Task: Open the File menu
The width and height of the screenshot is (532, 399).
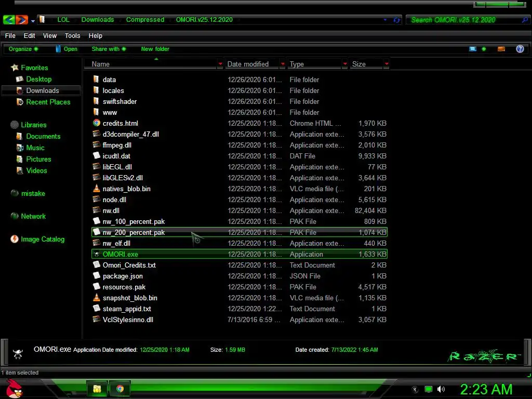Action: pos(10,36)
